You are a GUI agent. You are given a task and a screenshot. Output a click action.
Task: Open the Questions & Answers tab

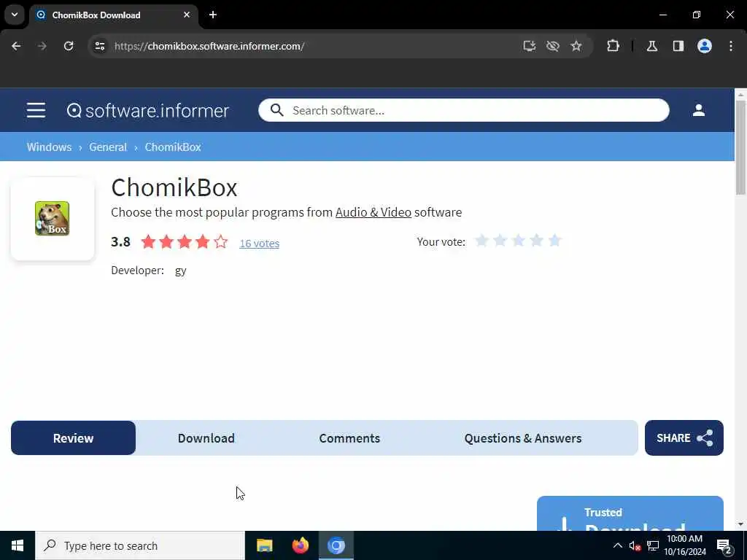click(x=523, y=437)
